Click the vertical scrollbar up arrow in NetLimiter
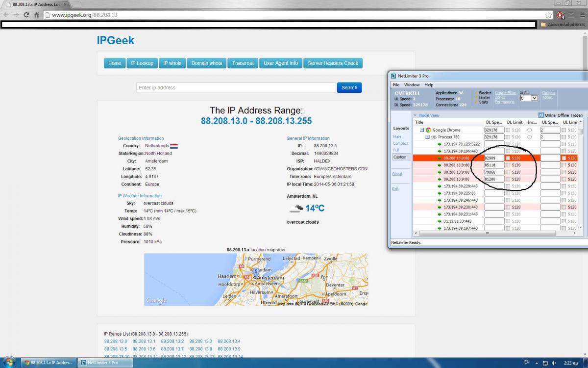Screen dimensions: 588x368 pos(581,122)
